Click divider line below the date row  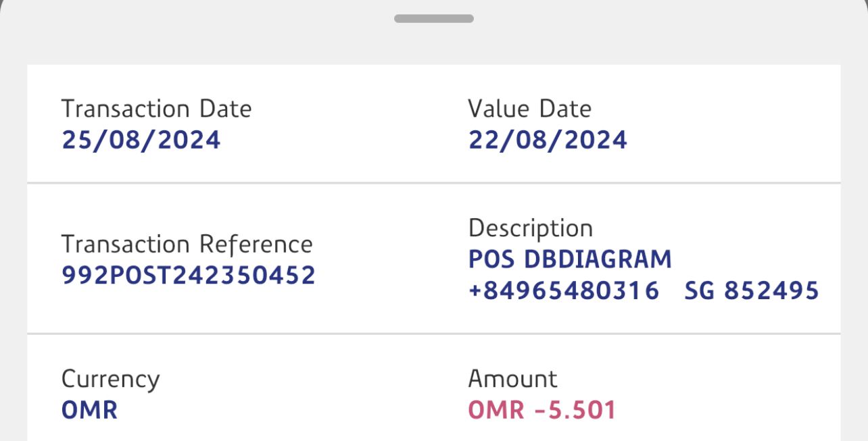(x=433, y=182)
